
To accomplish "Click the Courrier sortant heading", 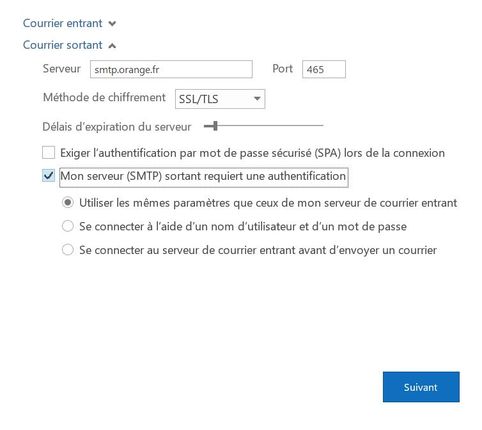I will 63,45.
